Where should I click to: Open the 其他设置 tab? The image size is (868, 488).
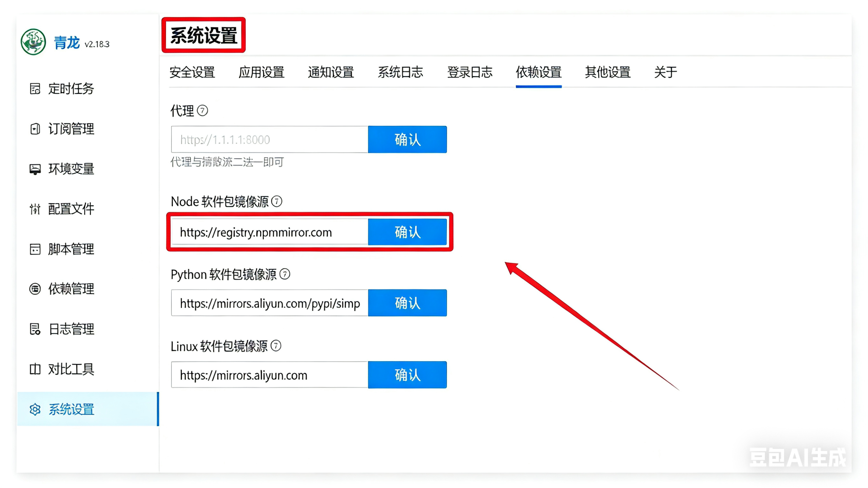[x=608, y=72]
